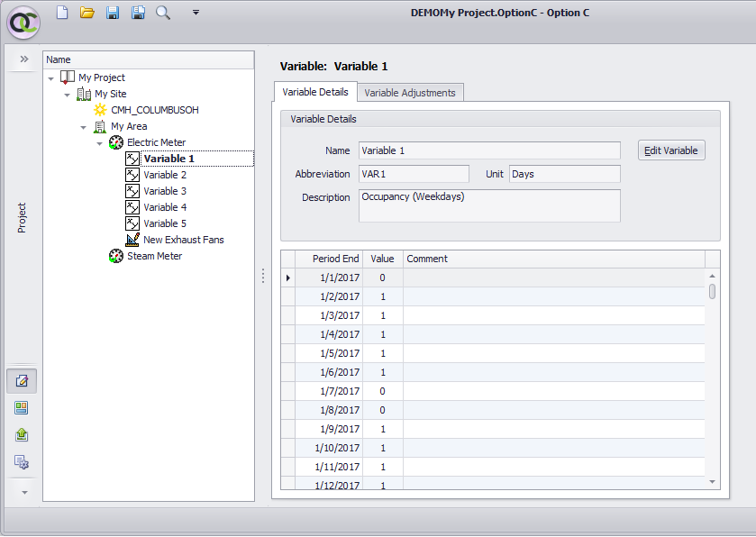Image resolution: width=756 pixels, height=537 pixels.
Task: Select Variable 4 tree item
Action: tap(165, 207)
